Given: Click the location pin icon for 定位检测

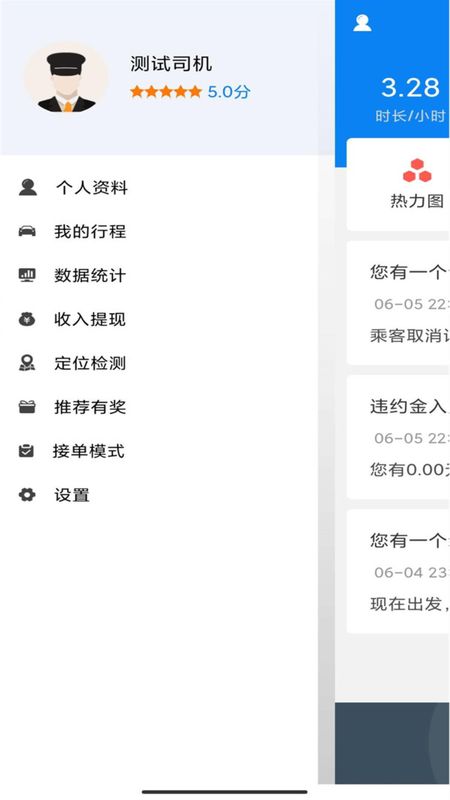Looking at the screenshot, I should click(x=27, y=363).
